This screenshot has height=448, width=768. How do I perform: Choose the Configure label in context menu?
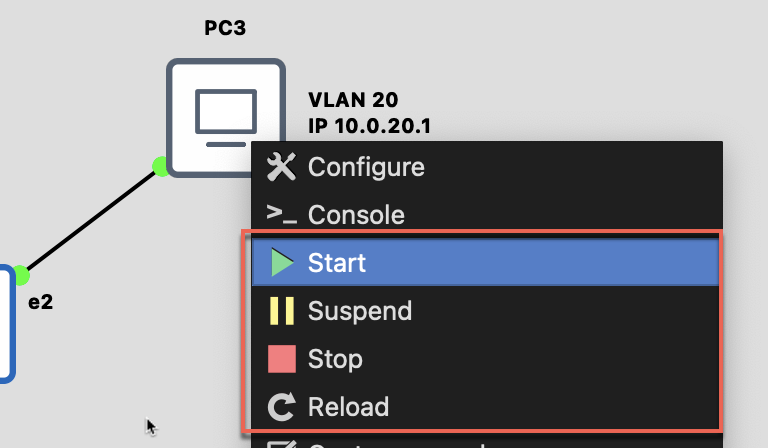[x=366, y=167]
